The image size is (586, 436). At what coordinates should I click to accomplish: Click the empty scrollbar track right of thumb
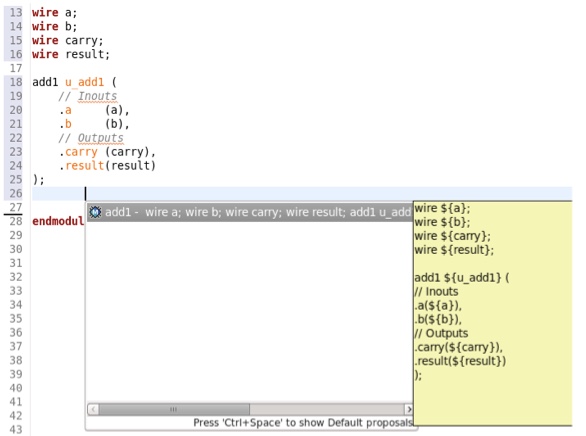(327, 409)
